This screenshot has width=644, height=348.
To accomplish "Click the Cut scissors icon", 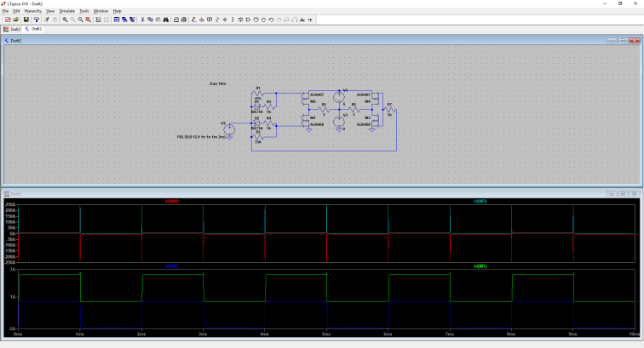I will tap(141, 19).
